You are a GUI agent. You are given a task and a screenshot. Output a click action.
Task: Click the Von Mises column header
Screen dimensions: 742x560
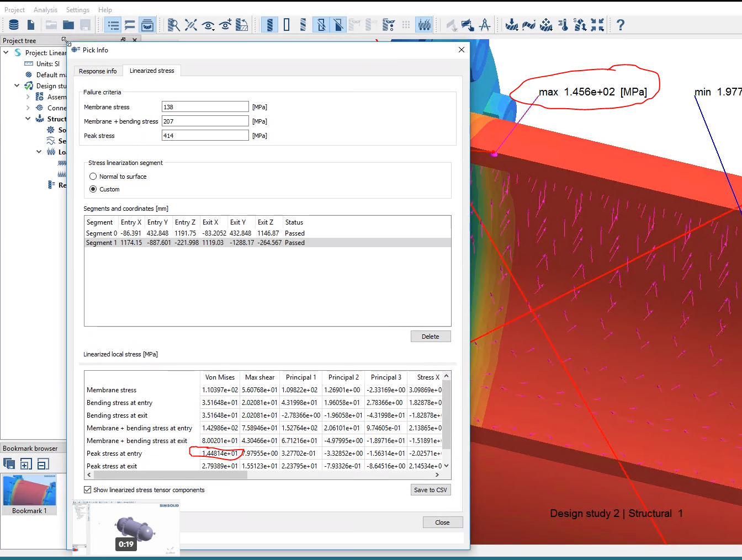220,377
